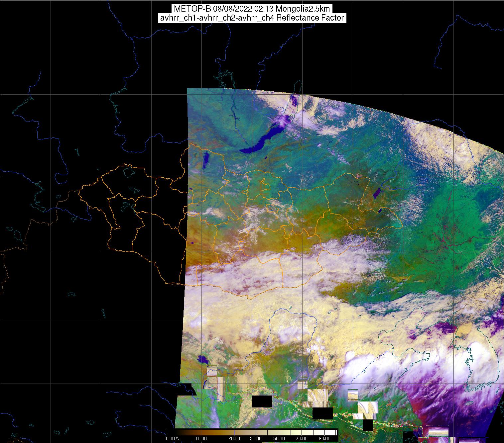Click the 90.00 colorbar label

click(x=324, y=438)
